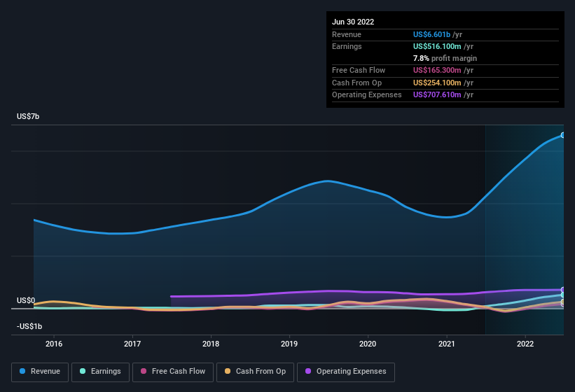This screenshot has height=392, width=575.
Task: Click the Jun 30 2022 tooltip date
Action: click(x=353, y=22)
